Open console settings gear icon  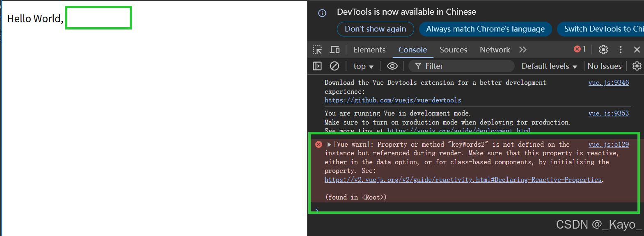[637, 66]
